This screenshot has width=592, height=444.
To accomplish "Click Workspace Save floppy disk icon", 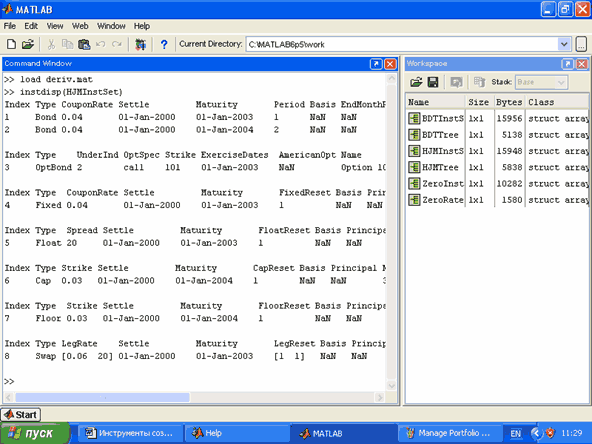I will [x=433, y=82].
